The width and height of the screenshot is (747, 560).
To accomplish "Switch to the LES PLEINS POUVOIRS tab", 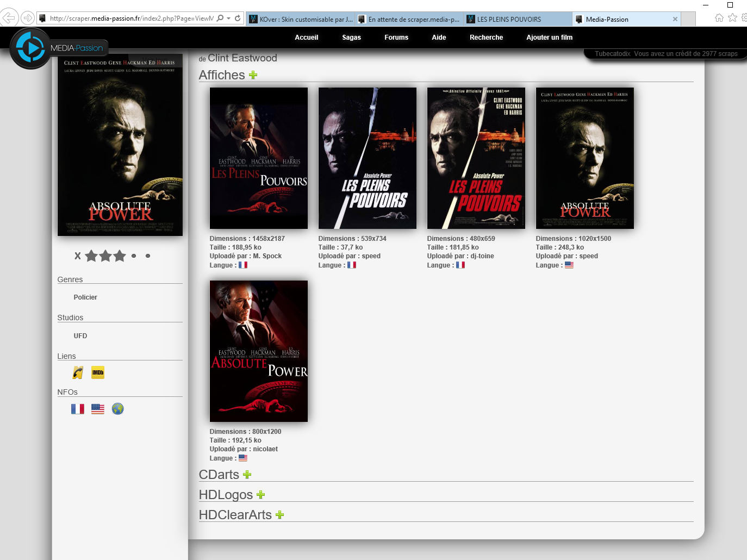I will pos(518,19).
